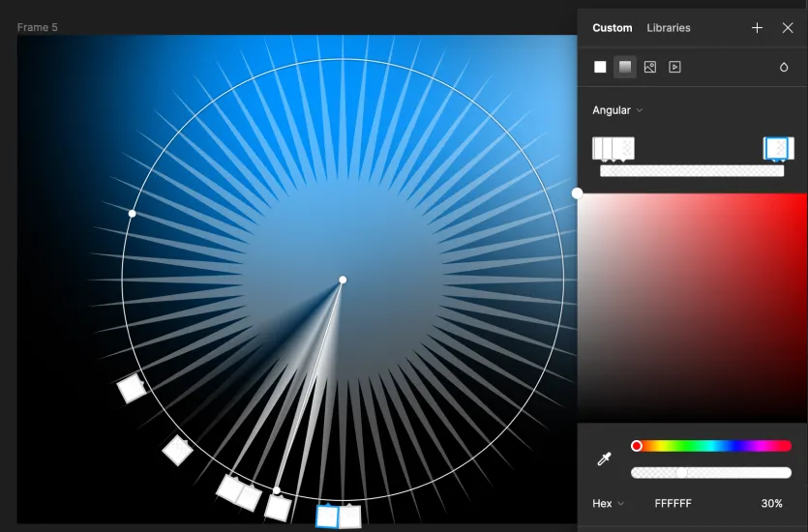Switch to the Libraries tab

coord(669,28)
